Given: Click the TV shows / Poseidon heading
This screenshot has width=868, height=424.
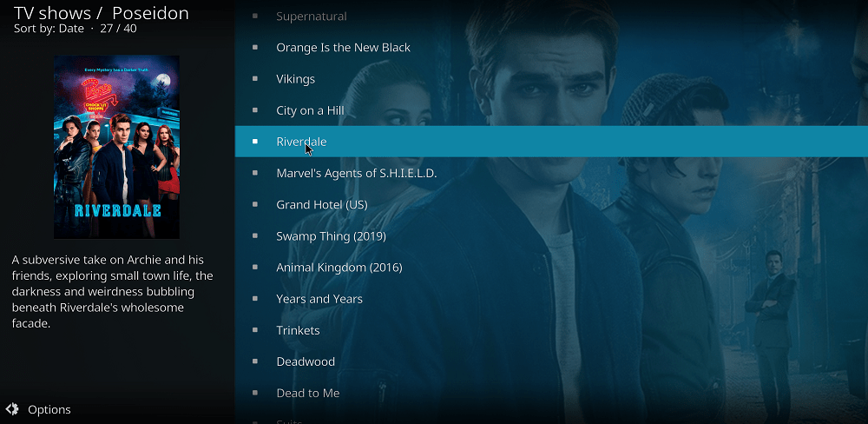Looking at the screenshot, I should tap(102, 13).
